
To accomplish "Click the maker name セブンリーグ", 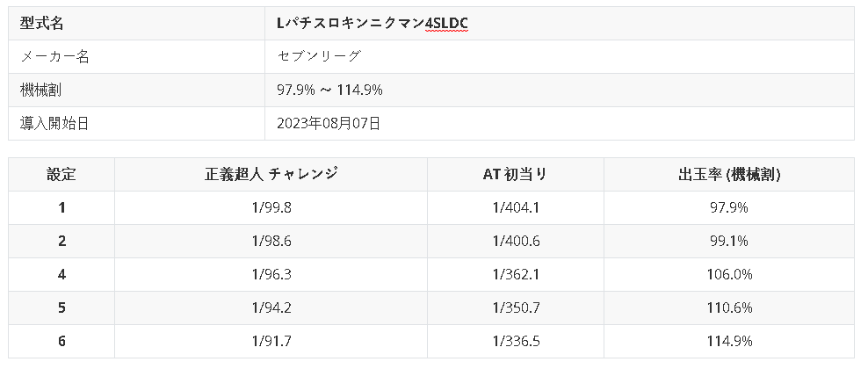I will point(319,56).
